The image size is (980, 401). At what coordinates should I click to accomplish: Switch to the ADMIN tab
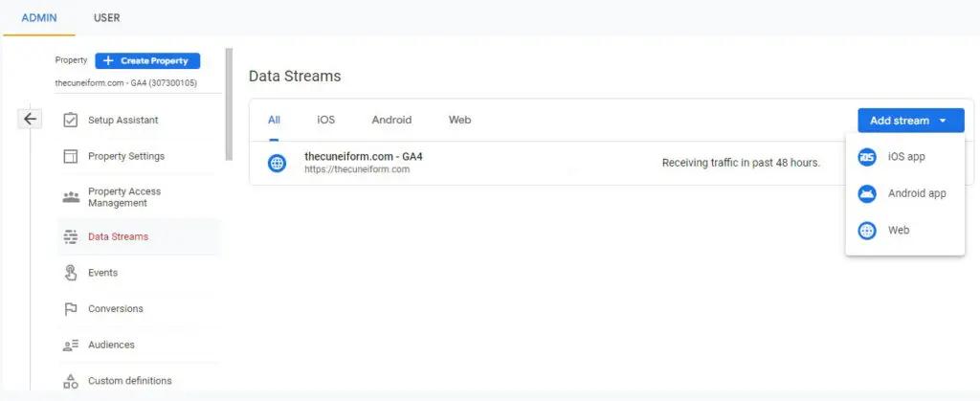click(38, 17)
